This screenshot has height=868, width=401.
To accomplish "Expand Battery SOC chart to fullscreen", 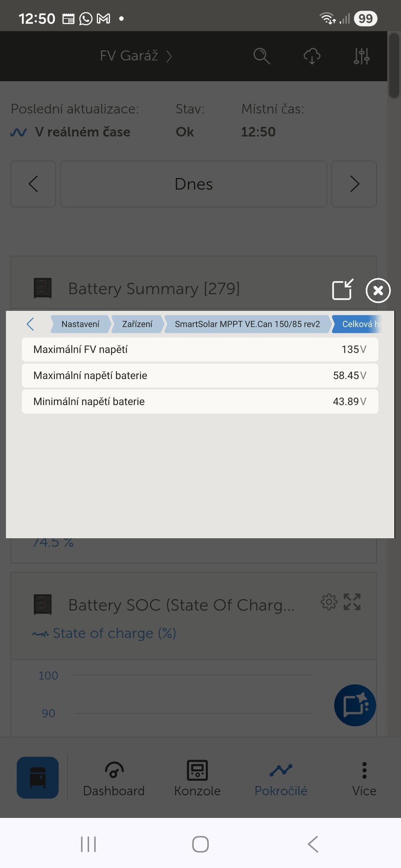I will (352, 602).
